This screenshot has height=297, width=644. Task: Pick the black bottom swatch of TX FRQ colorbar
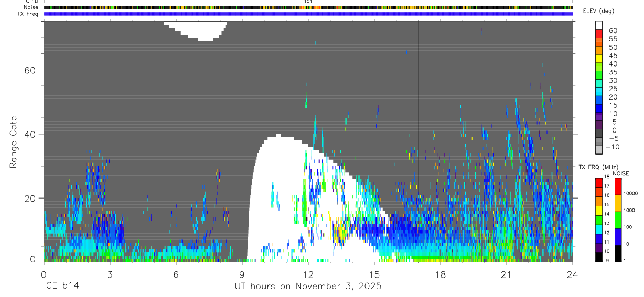[x=599, y=257]
